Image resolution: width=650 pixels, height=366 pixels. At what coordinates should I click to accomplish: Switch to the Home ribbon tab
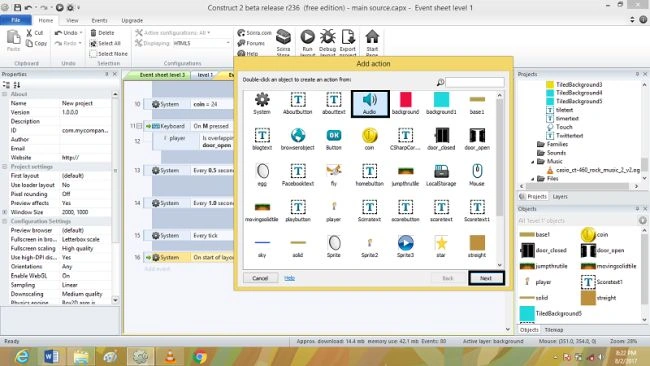(x=46, y=20)
